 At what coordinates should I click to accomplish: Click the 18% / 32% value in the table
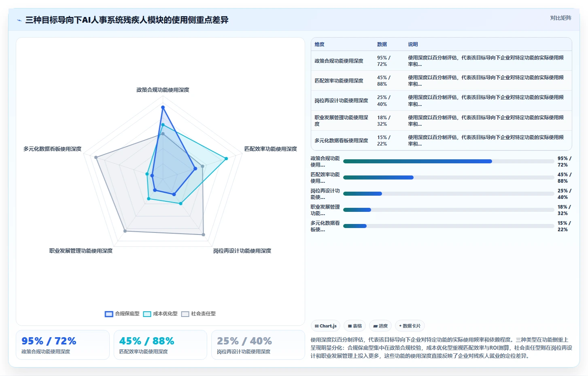pos(384,121)
